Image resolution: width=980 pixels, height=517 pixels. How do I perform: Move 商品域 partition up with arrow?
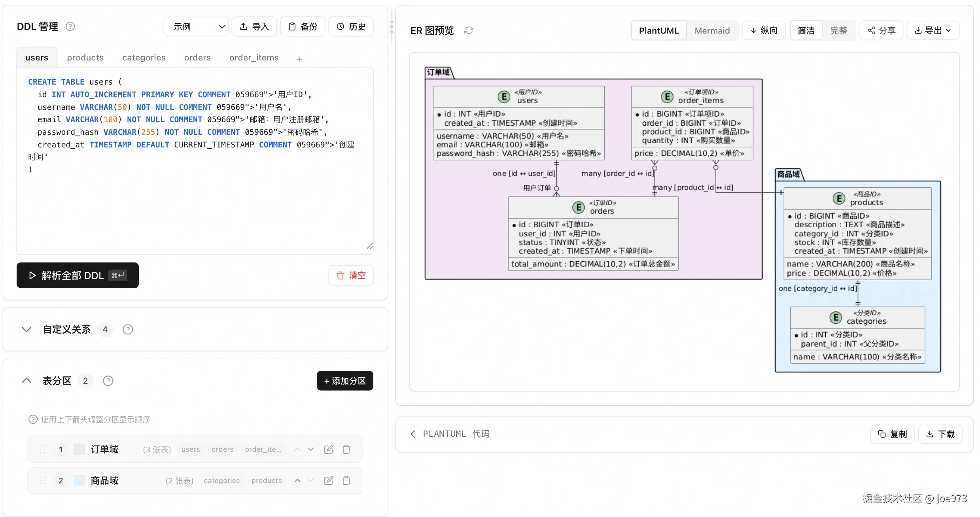(298, 481)
